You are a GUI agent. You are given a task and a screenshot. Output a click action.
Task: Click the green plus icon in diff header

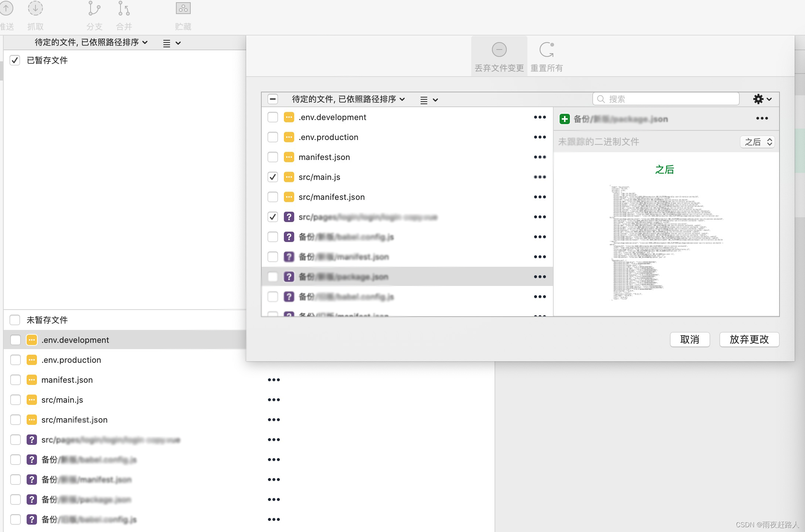pos(564,119)
